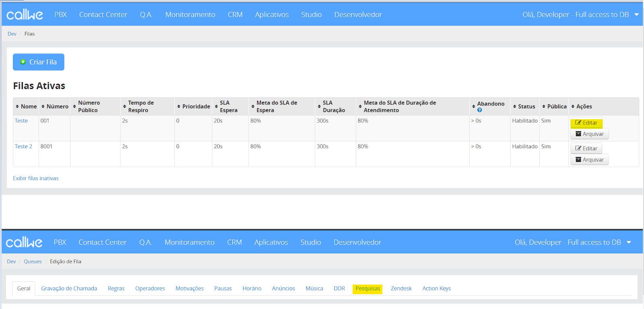Screen dimensions: 644x309
Task: Click sort icon next to Pública column
Action: point(544,106)
